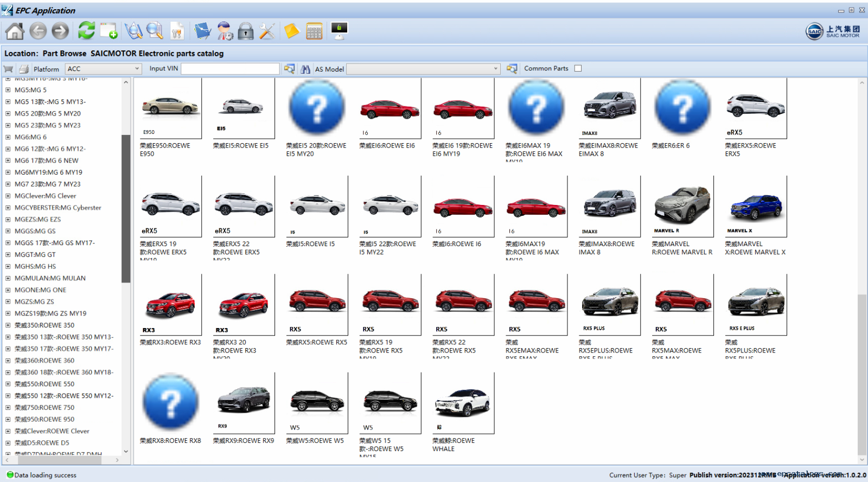Click the Home icon in toolbar
Screen dimensions: 868x482
pos(15,31)
